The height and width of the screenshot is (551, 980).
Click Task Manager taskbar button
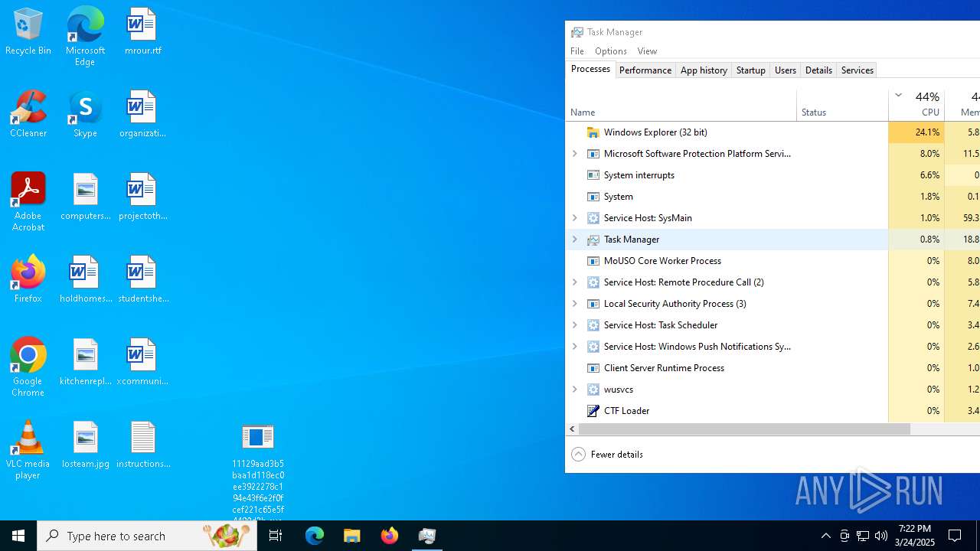point(427,536)
